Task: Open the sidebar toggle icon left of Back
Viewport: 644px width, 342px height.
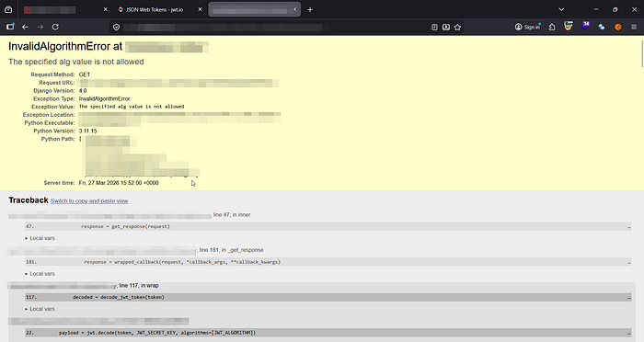Action: [x=10, y=27]
